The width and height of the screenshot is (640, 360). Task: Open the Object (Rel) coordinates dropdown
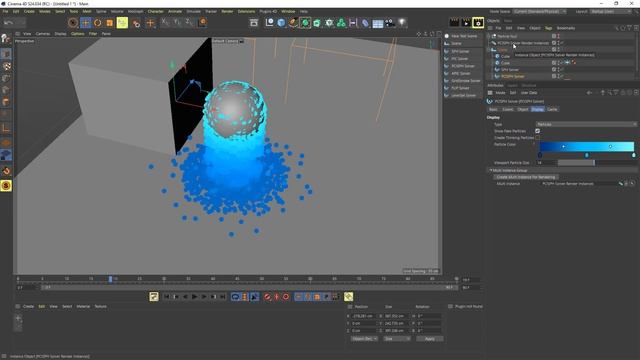tap(364, 339)
